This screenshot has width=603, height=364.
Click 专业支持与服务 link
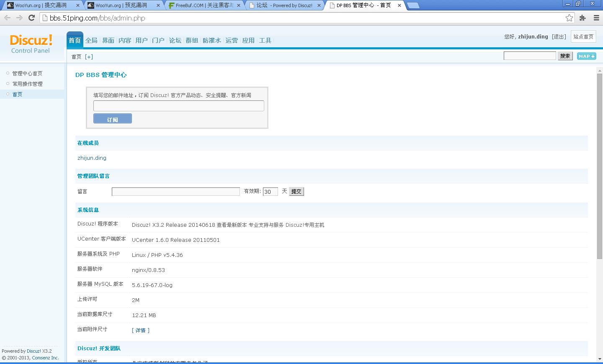pyautogui.click(x=266, y=225)
